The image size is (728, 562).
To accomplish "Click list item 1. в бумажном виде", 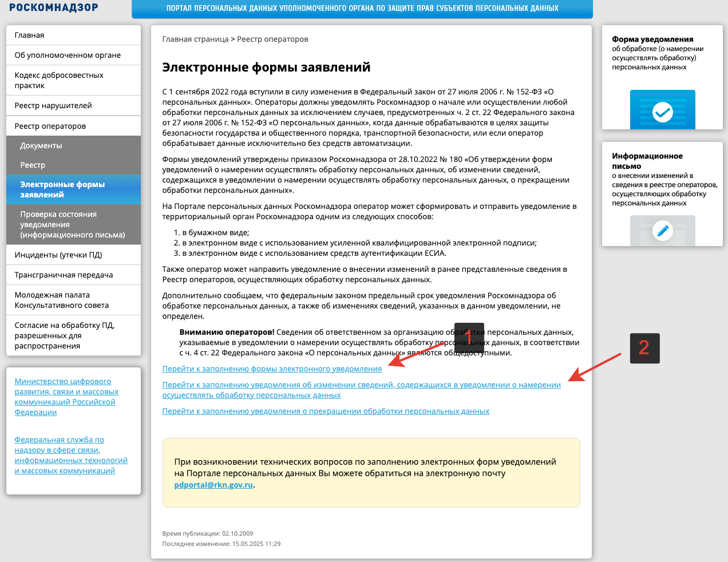I will tap(211, 232).
